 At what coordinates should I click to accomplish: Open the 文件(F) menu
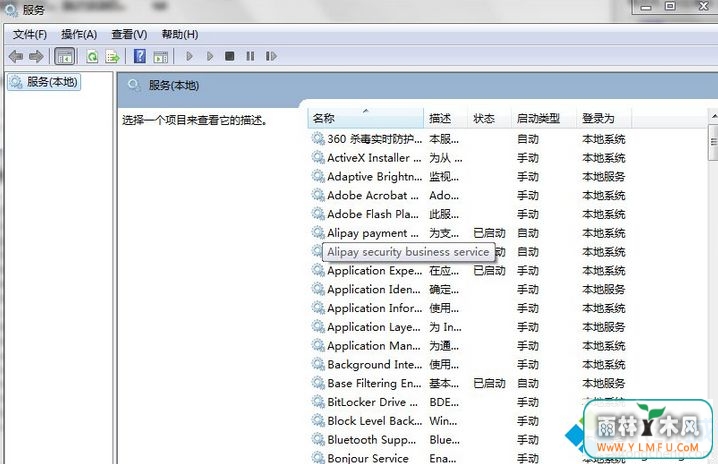(x=29, y=34)
